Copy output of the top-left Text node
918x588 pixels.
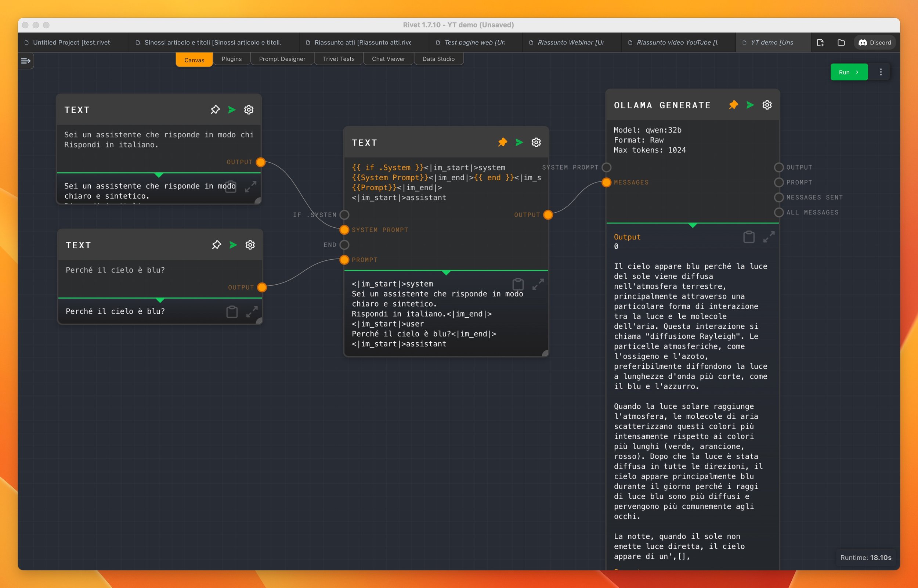pos(231,187)
